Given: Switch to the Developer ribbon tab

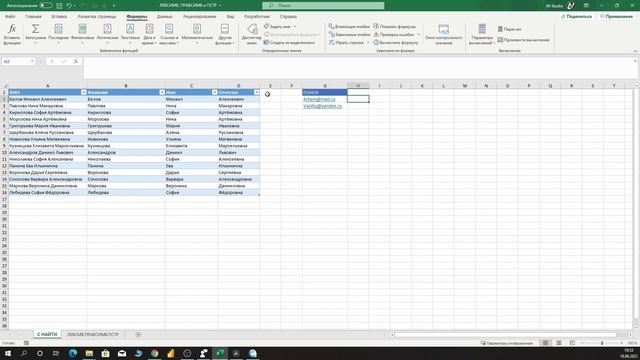Looking at the screenshot, I should 257,17.
